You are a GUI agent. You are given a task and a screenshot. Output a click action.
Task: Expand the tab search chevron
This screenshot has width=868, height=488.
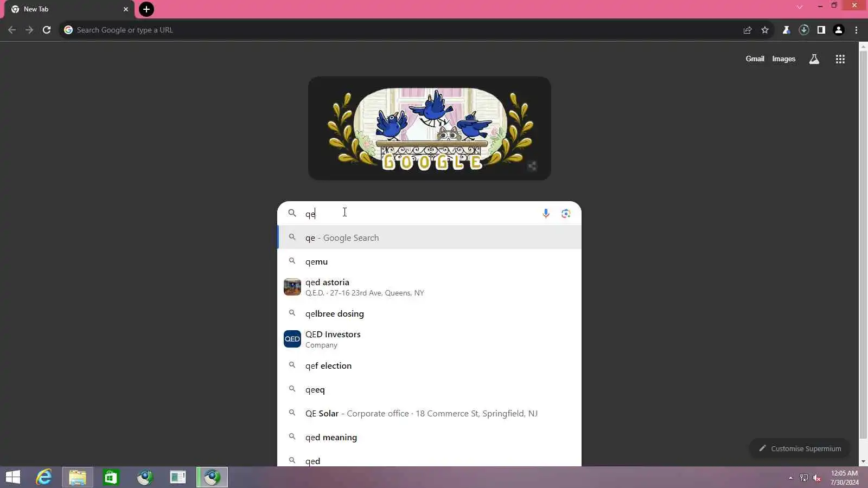(x=800, y=7)
